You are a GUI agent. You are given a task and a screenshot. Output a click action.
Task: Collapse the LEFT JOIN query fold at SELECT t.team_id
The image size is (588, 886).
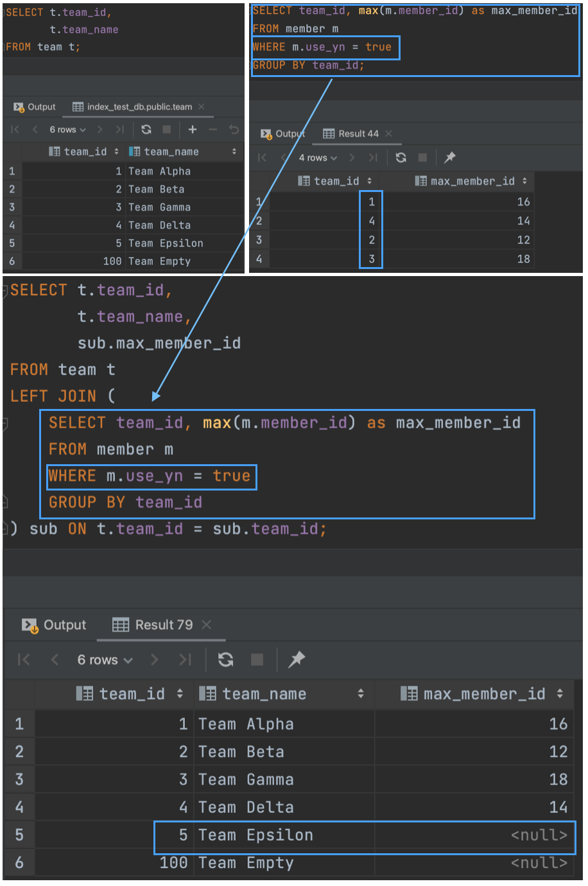click(5, 290)
